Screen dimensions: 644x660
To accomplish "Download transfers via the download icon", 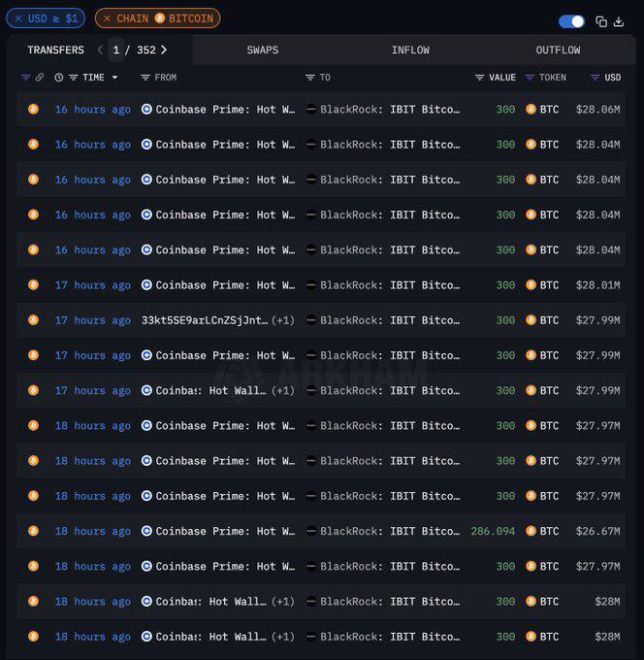I will (x=619, y=22).
